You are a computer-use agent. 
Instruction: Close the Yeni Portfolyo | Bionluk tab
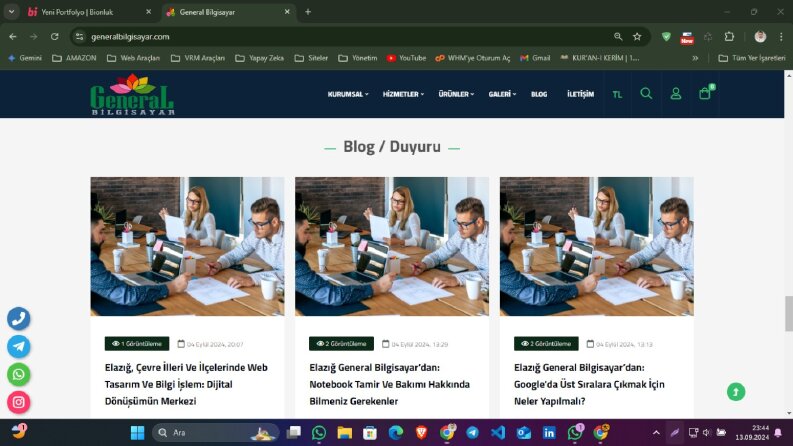pos(148,12)
